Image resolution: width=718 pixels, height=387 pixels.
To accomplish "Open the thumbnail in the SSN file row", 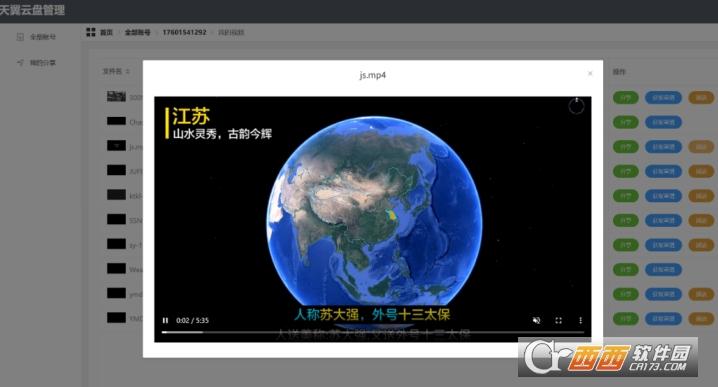I will [116, 219].
